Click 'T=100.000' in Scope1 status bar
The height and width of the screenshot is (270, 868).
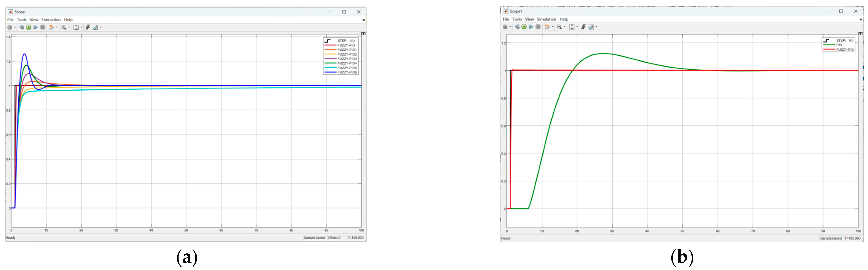[852, 238]
